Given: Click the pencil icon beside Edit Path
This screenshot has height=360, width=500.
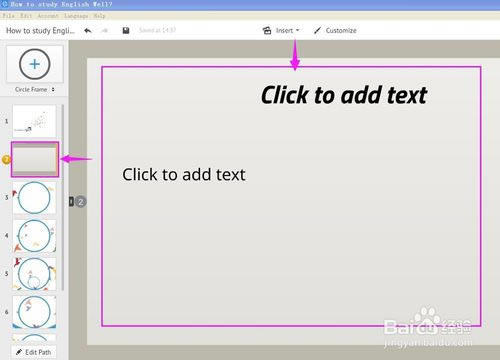Looking at the screenshot, I should 19,352.
